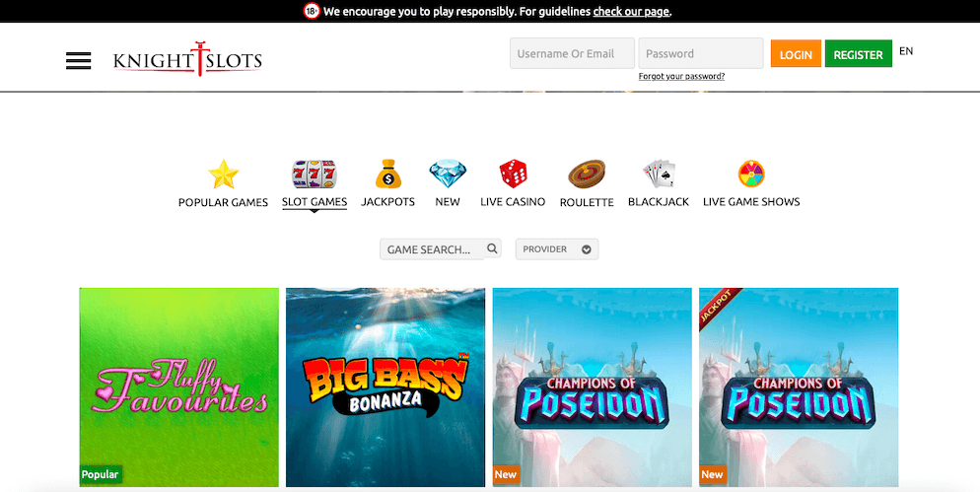Expand the Provider dropdown

pos(557,248)
